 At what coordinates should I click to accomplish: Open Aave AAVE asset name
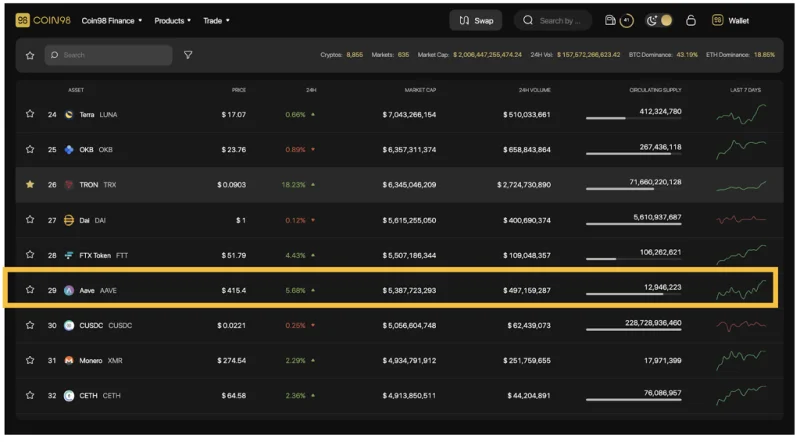pyautogui.click(x=98, y=290)
